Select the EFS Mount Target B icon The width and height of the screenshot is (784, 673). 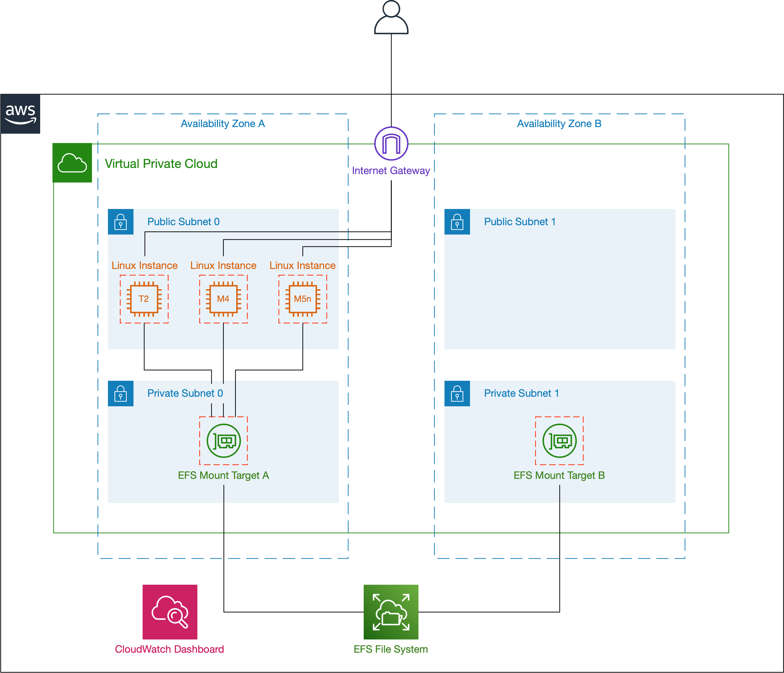point(559,441)
